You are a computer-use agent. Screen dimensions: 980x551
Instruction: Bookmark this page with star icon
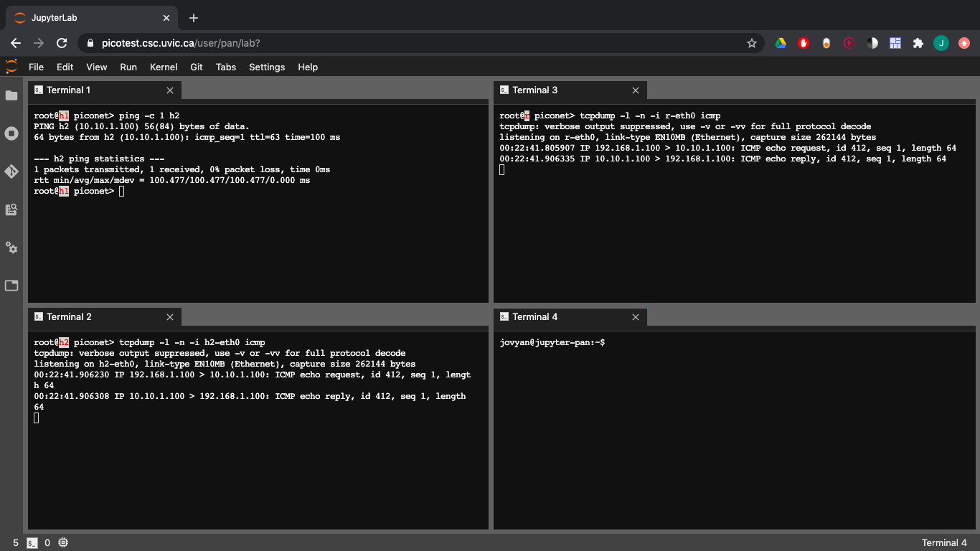pos(752,43)
